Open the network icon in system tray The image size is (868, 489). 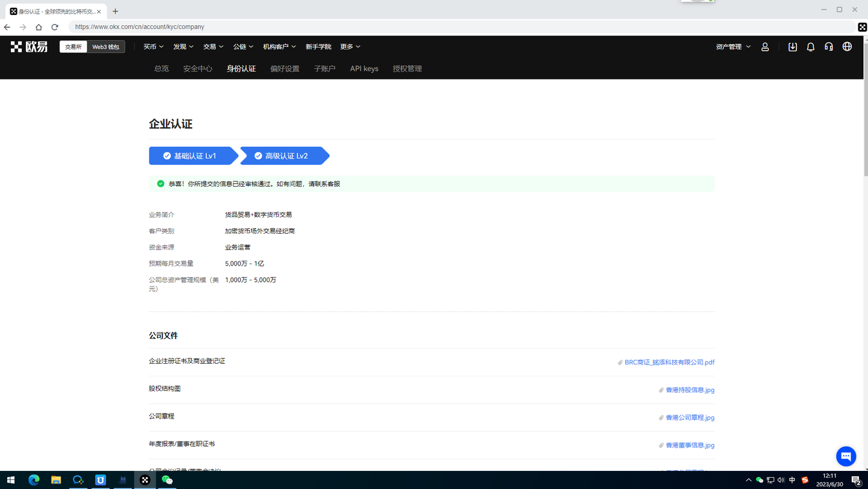click(770, 480)
